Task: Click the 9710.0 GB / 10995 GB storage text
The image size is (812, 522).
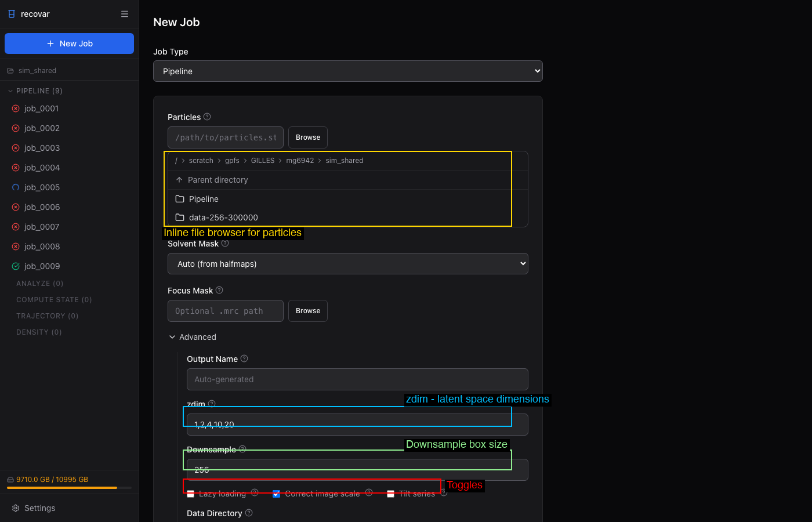Action: click(x=52, y=480)
